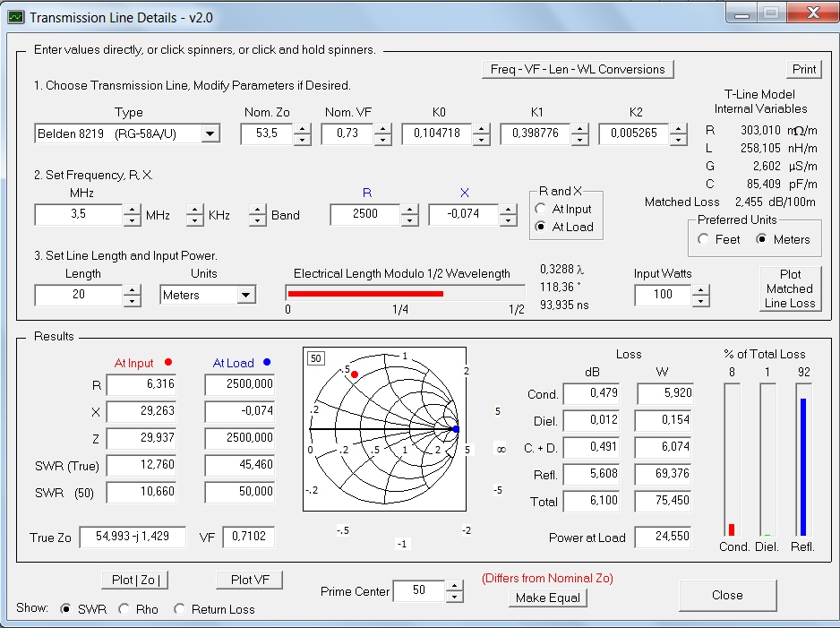The width and height of the screenshot is (840, 628).
Task: Raise Nom. VF using the up spinner arrow
Action: tap(382, 129)
